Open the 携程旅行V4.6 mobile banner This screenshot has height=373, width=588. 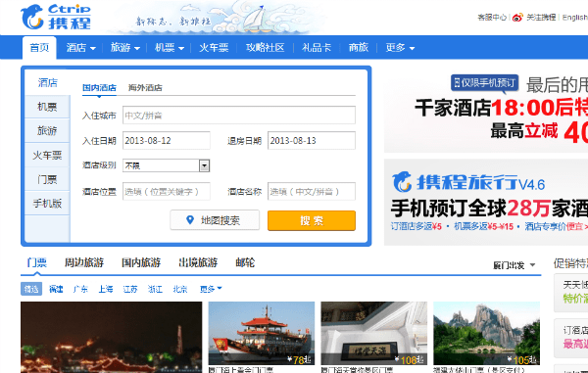tap(486, 203)
